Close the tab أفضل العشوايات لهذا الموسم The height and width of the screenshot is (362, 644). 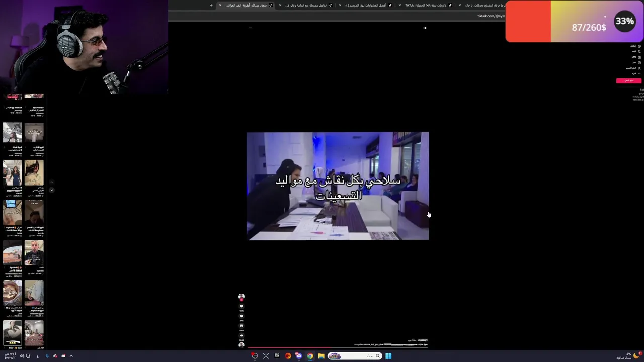pyautogui.click(x=340, y=5)
